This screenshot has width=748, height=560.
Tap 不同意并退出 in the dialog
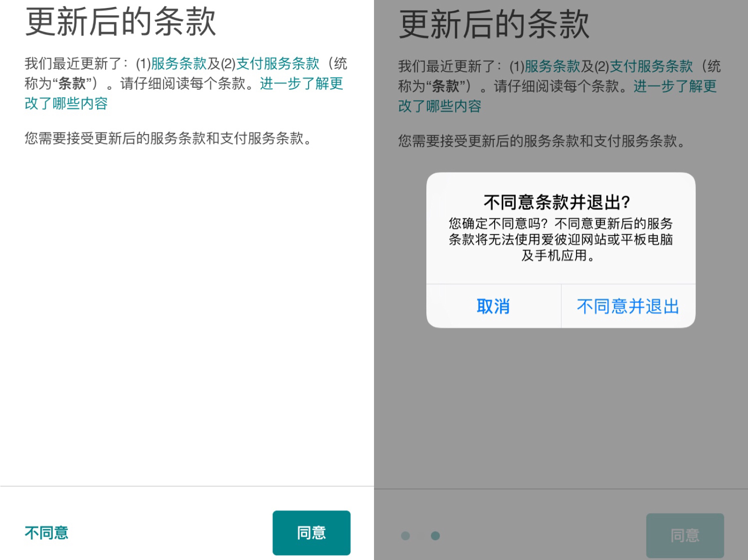628,306
